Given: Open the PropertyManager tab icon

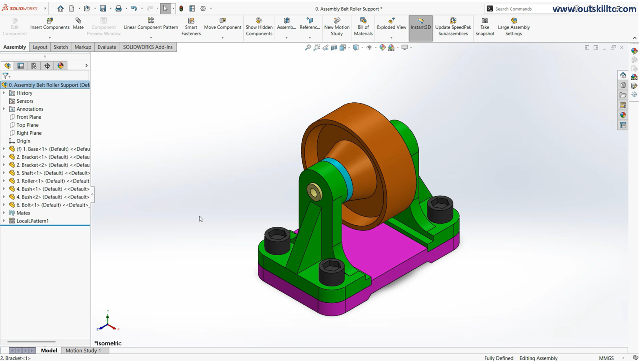Looking at the screenshot, I should pyautogui.click(x=21, y=66).
